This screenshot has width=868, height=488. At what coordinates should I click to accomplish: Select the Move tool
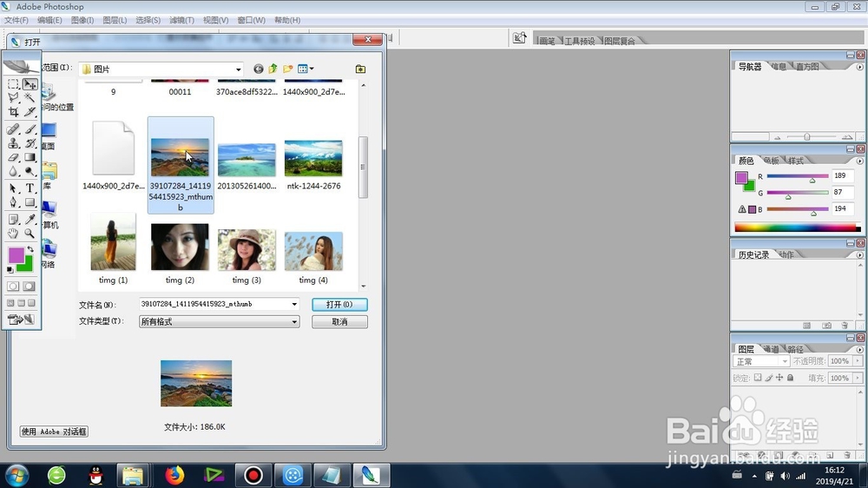tap(30, 84)
